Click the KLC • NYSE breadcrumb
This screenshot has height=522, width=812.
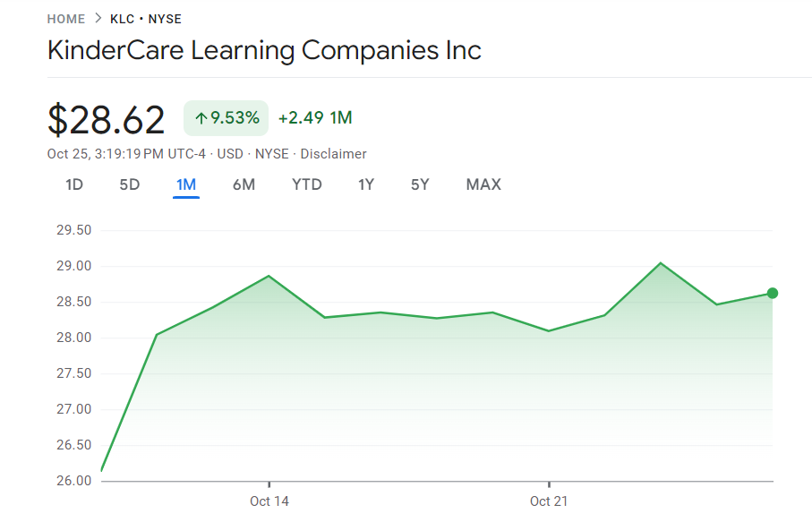[x=145, y=19]
